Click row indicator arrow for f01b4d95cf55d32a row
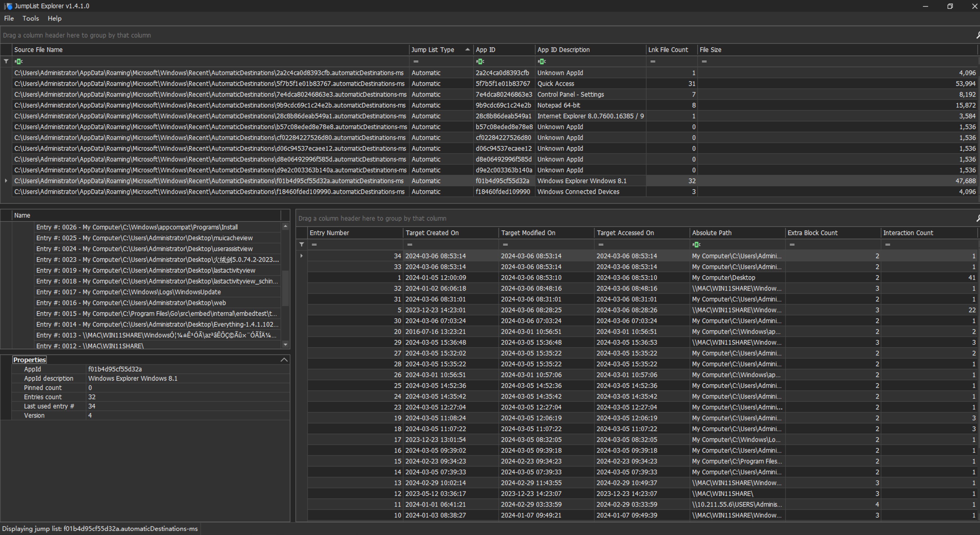The height and width of the screenshot is (535, 980). [x=6, y=181]
